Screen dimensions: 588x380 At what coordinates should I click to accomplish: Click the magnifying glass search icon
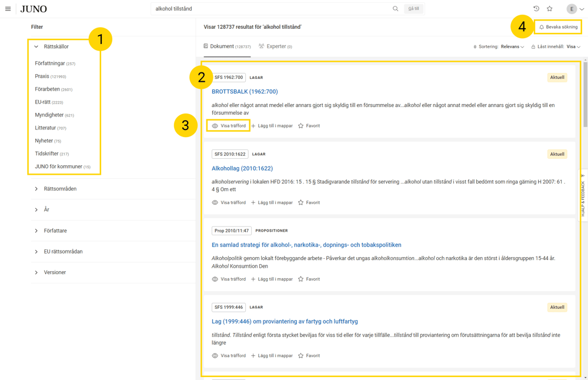coord(395,9)
